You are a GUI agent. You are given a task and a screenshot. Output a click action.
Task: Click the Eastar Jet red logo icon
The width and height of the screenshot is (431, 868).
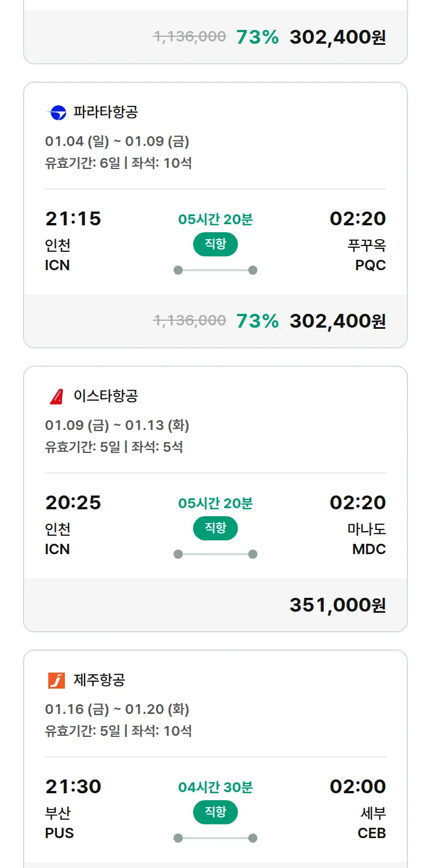click(x=57, y=397)
